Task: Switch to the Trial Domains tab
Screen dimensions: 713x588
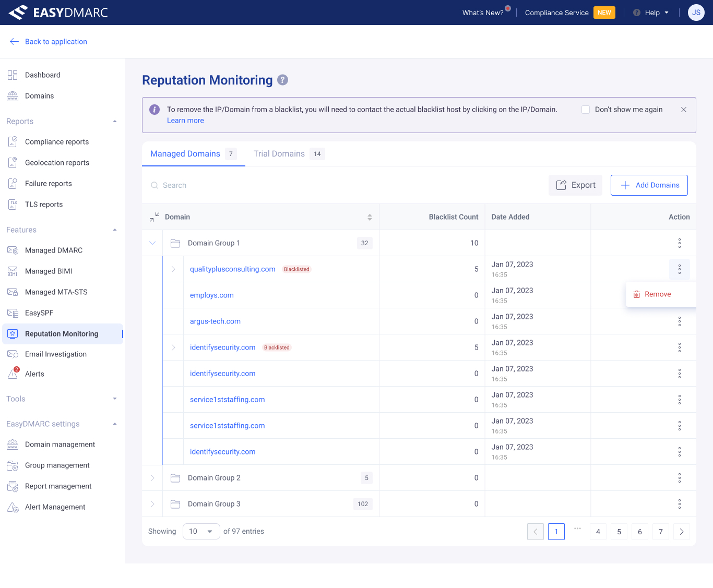Action: 289,154
